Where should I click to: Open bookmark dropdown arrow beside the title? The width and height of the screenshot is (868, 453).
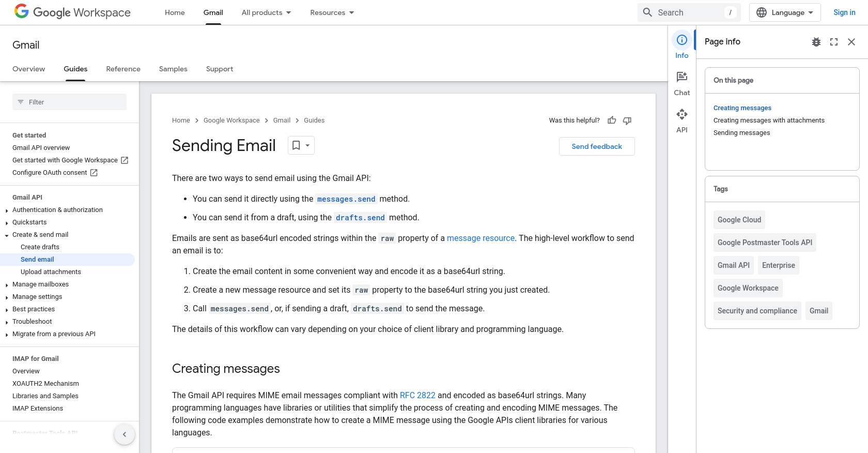click(x=307, y=145)
